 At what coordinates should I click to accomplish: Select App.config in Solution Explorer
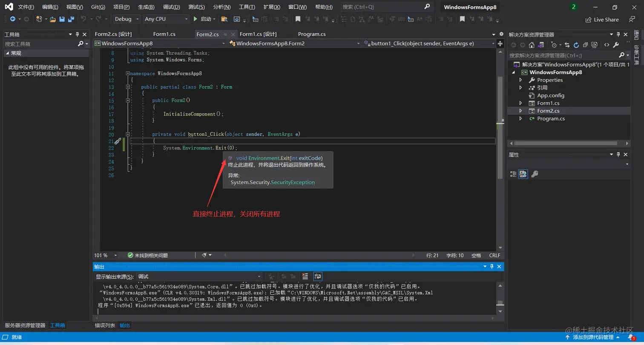point(551,95)
